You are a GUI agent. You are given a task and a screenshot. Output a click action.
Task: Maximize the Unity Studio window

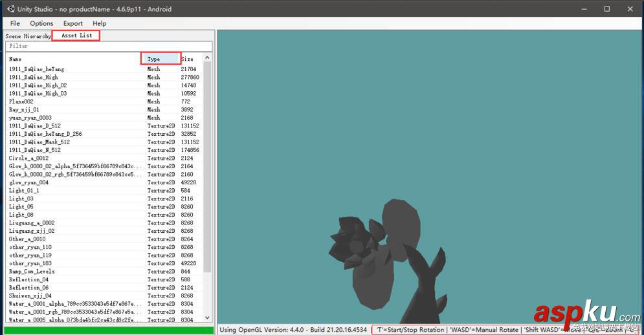tap(607, 8)
